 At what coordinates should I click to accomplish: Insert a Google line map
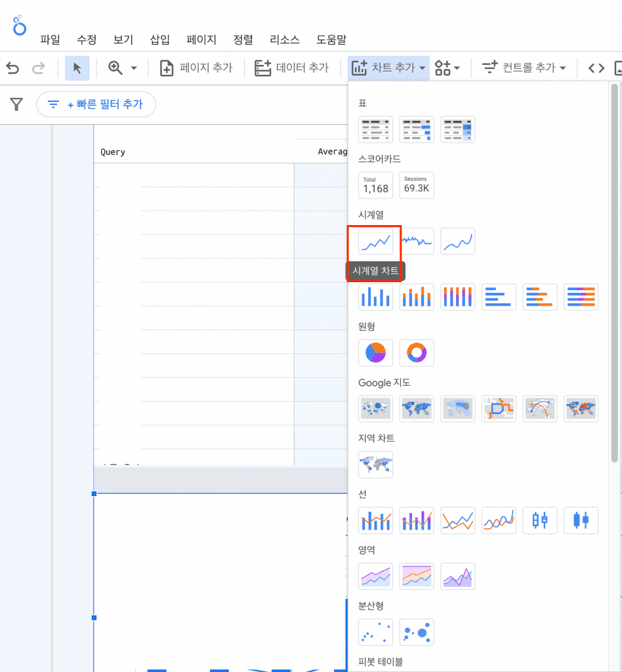499,409
